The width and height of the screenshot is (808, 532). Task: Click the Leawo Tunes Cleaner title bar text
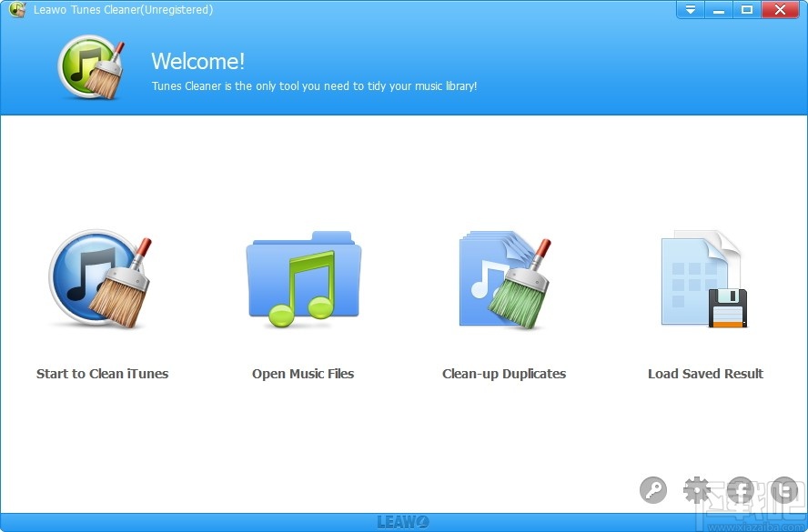coord(123,10)
